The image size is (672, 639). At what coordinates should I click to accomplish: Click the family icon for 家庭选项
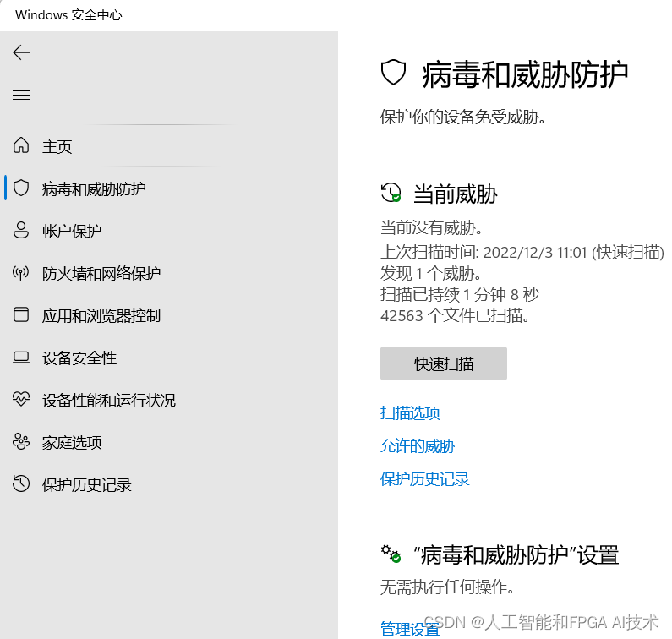[x=21, y=441]
